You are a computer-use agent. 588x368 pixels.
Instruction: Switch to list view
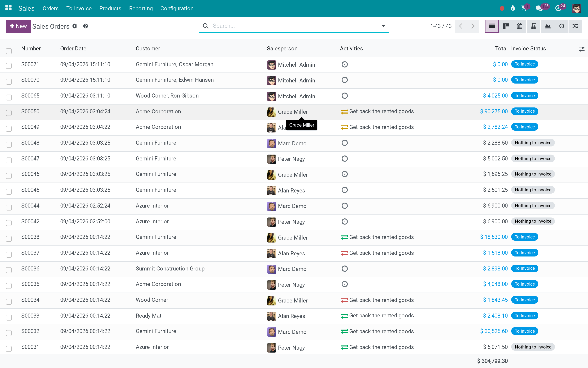coord(492,26)
